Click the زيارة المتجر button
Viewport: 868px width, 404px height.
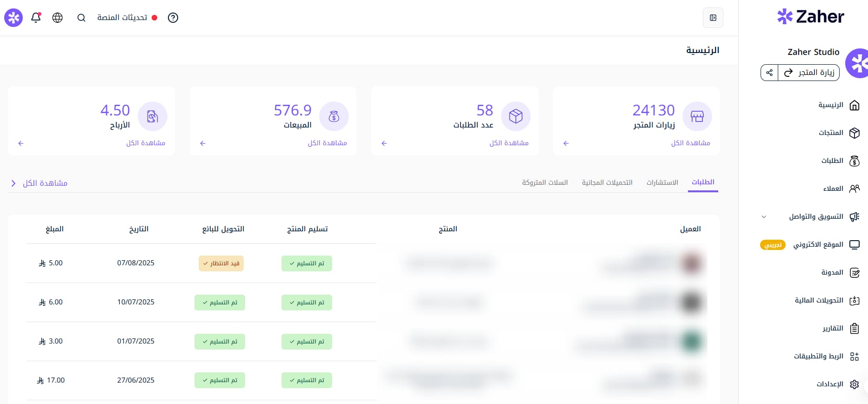click(809, 73)
